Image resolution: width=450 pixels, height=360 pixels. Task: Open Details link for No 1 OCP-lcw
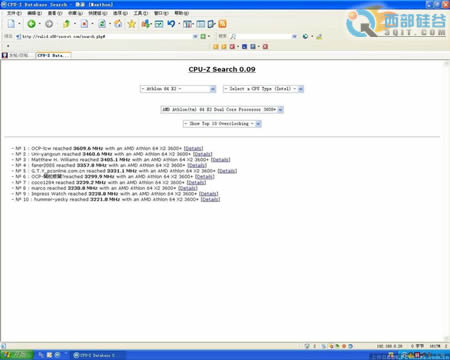(193, 148)
